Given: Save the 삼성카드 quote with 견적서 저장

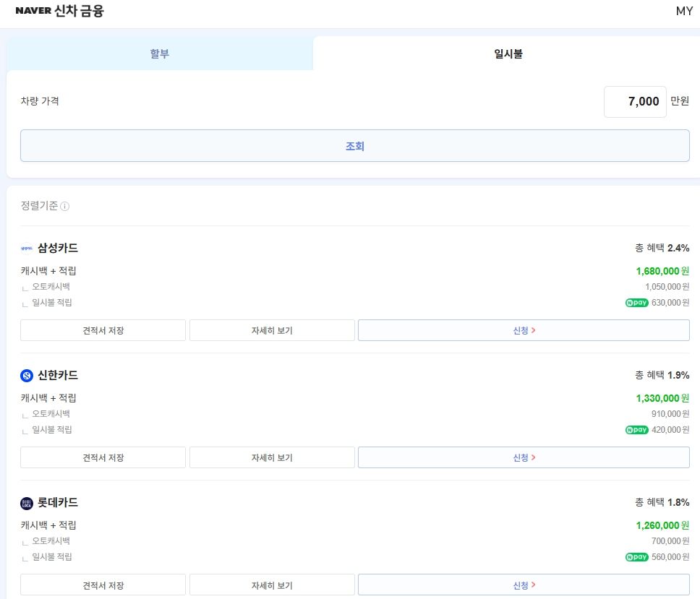Looking at the screenshot, I should [103, 330].
